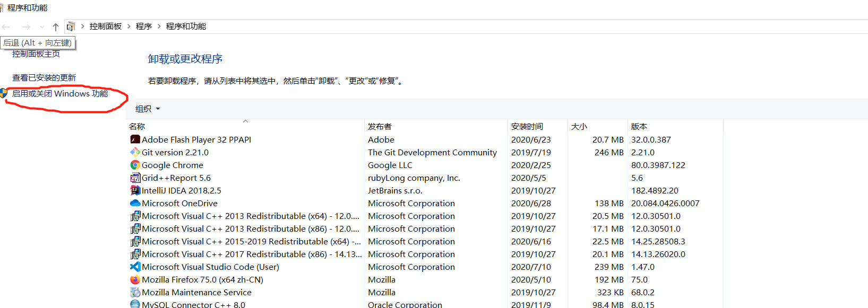
Task: Open 查看已安装的更新 link
Action: [x=44, y=77]
